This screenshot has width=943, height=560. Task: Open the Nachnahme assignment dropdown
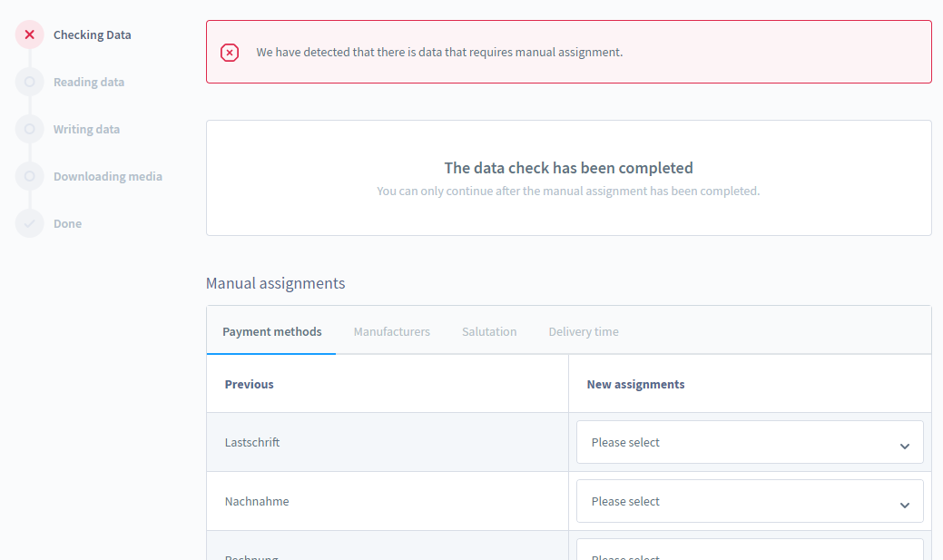tap(749, 502)
